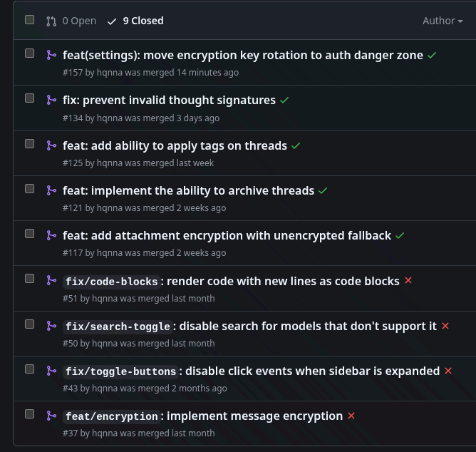Viewport: 476px width, 452px height.
Task: Click green checkmark on apply tags PR
Action: [x=296, y=145]
